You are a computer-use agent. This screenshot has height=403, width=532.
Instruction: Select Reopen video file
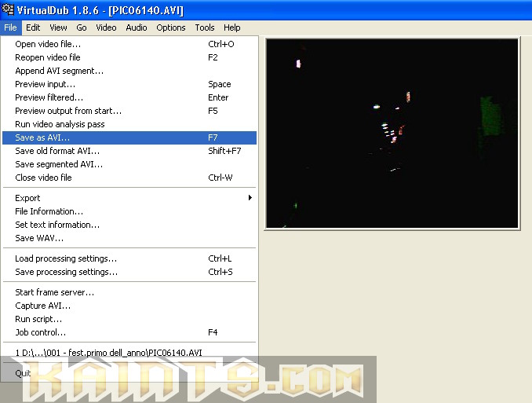pos(129,57)
